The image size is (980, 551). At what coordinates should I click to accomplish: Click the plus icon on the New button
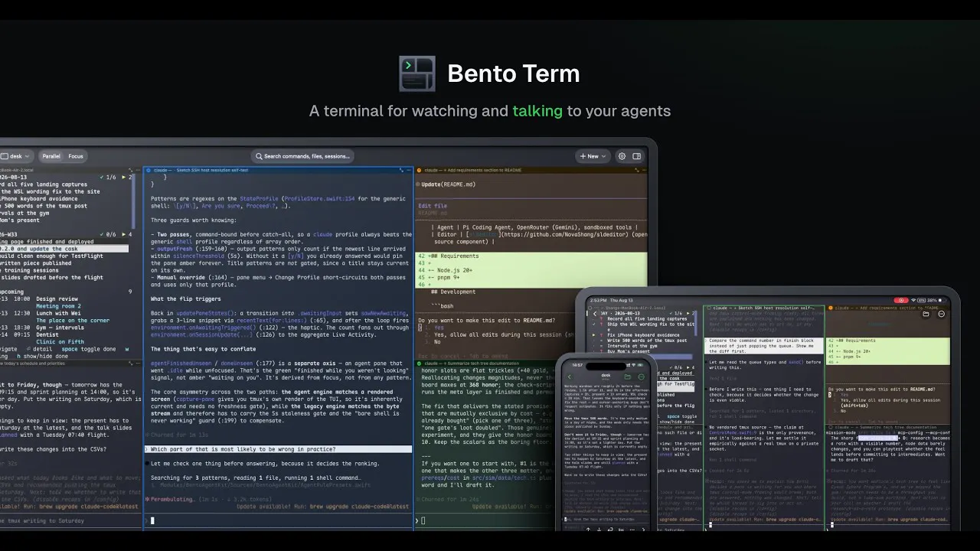tap(582, 156)
